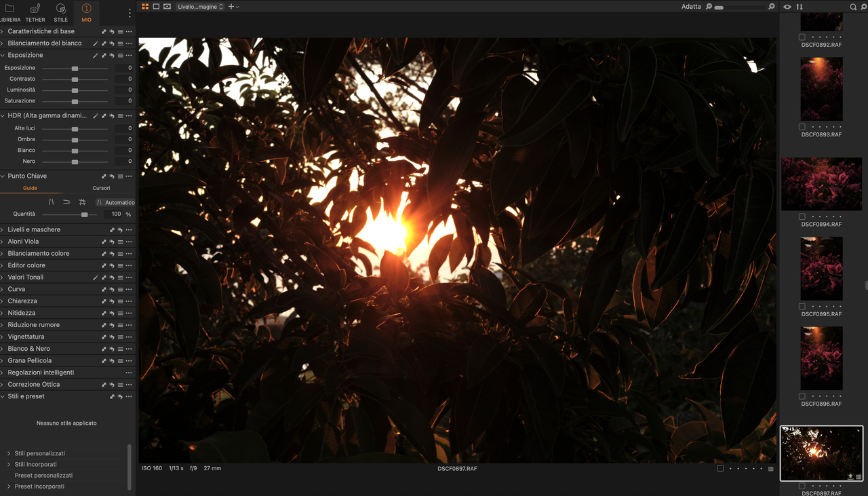Collapse the HDR tool section
This screenshot has width=868, height=496.
click(x=2, y=115)
